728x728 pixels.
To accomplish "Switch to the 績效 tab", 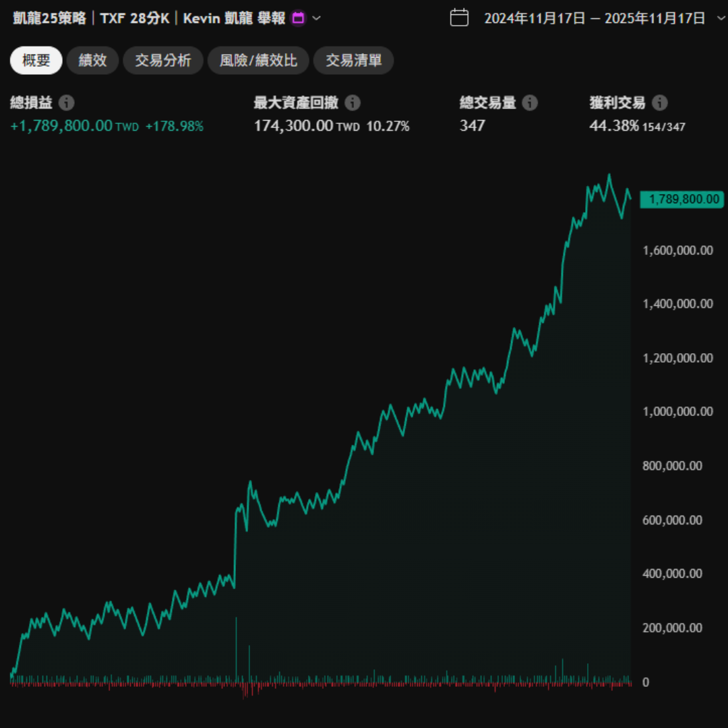I will 92,61.
